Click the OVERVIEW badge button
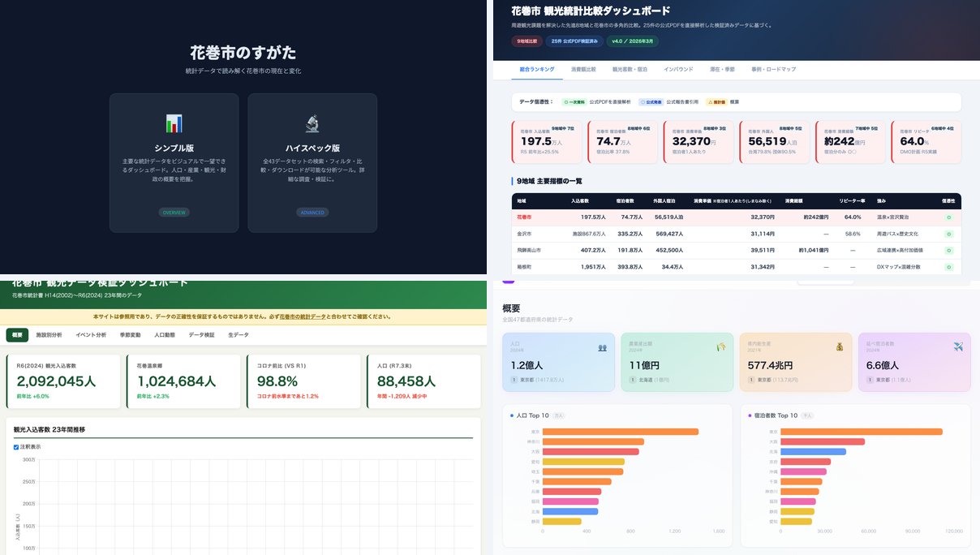980x555 pixels. tap(174, 213)
